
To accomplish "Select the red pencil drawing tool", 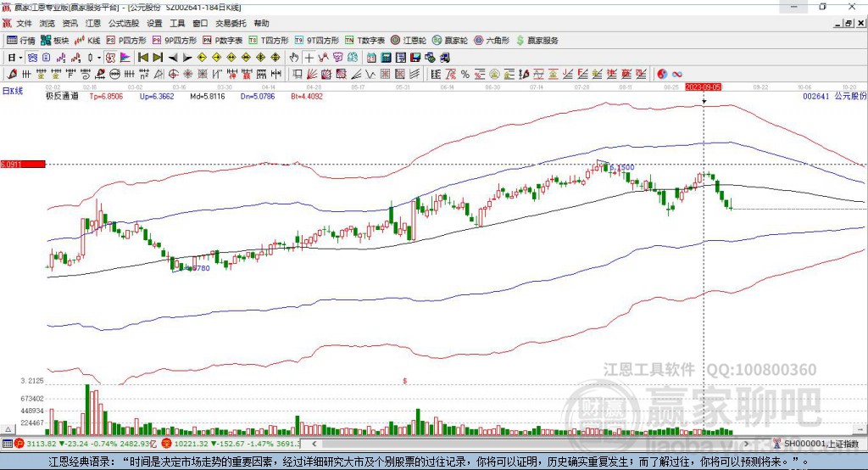I will (12, 74).
